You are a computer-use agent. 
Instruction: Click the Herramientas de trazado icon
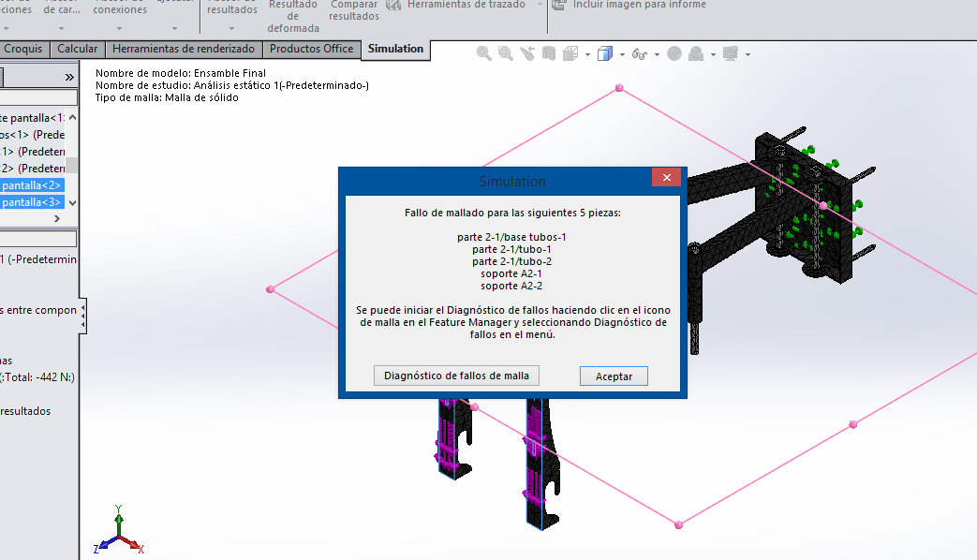pos(393,5)
